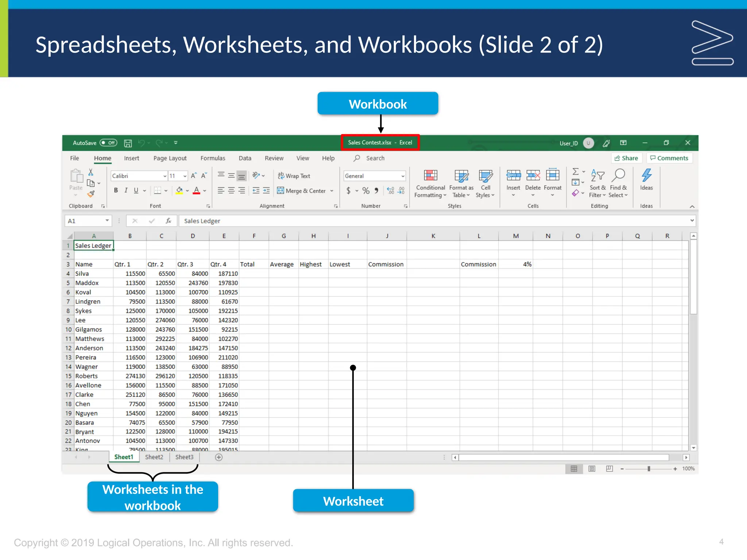Screen dimensions: 747x560
Task: Click the zoom slider handle
Action: [x=649, y=469]
